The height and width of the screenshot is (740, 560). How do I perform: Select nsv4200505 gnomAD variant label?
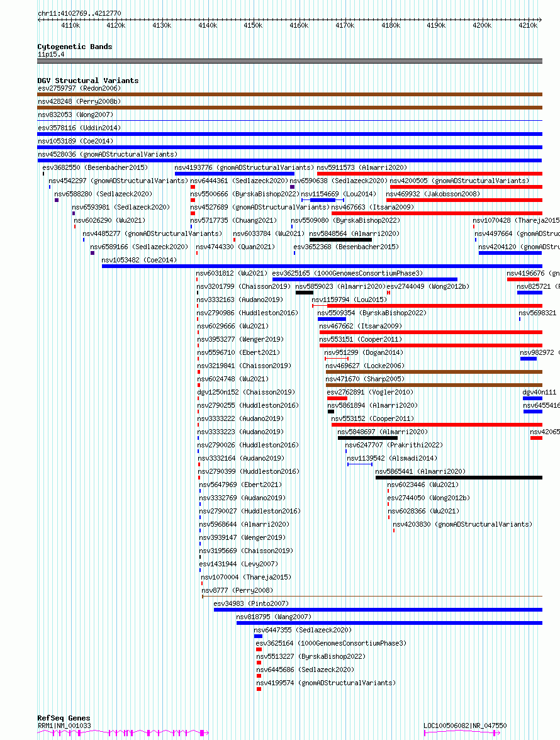[459, 181]
